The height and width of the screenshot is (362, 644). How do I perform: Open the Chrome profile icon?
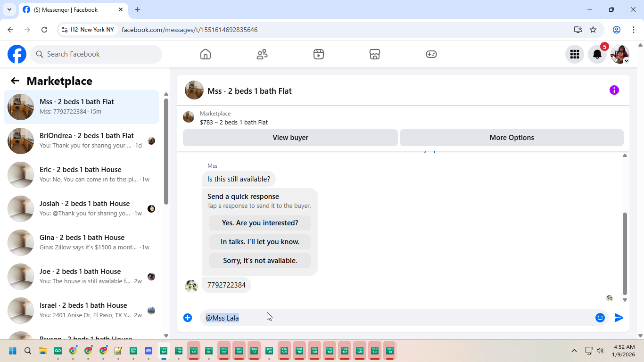[x=616, y=30]
